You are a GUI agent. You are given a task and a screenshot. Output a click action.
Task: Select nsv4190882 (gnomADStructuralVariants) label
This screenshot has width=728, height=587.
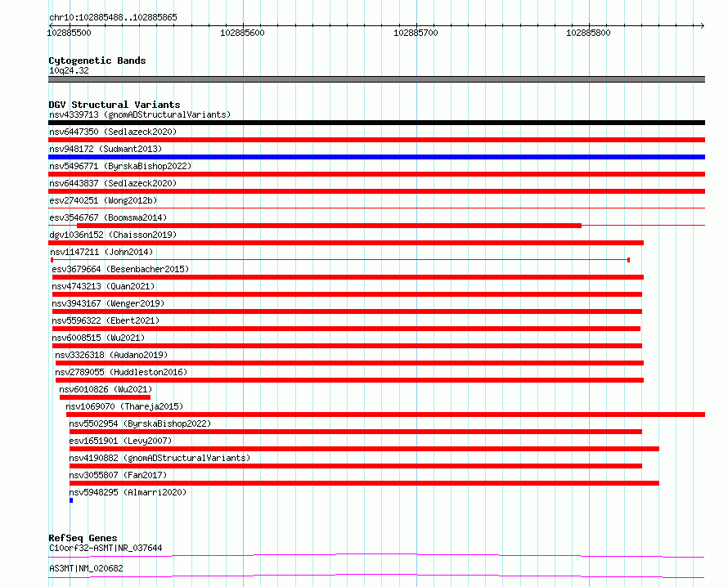point(160,458)
